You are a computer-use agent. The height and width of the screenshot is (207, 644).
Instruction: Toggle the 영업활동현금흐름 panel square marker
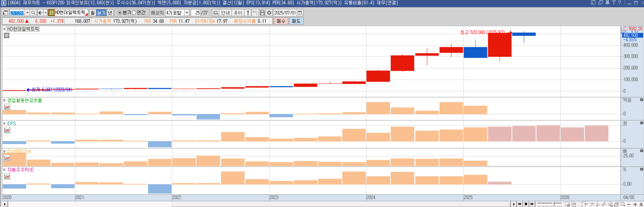[4, 100]
